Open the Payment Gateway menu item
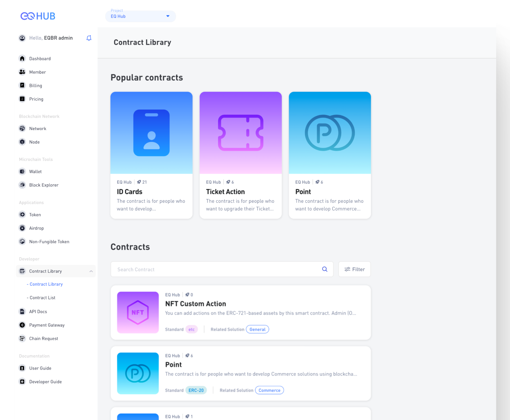This screenshot has width=510, height=420. click(x=47, y=325)
